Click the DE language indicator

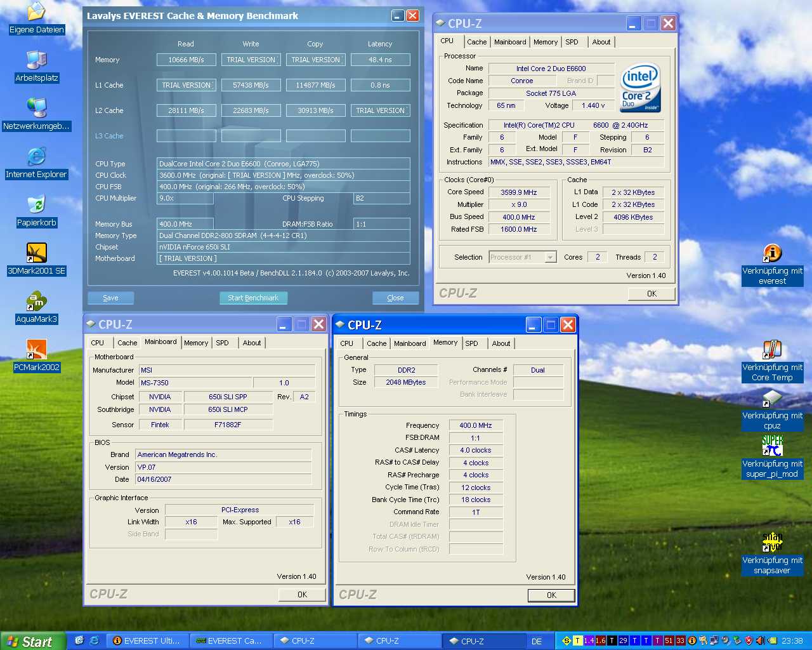pos(537,641)
